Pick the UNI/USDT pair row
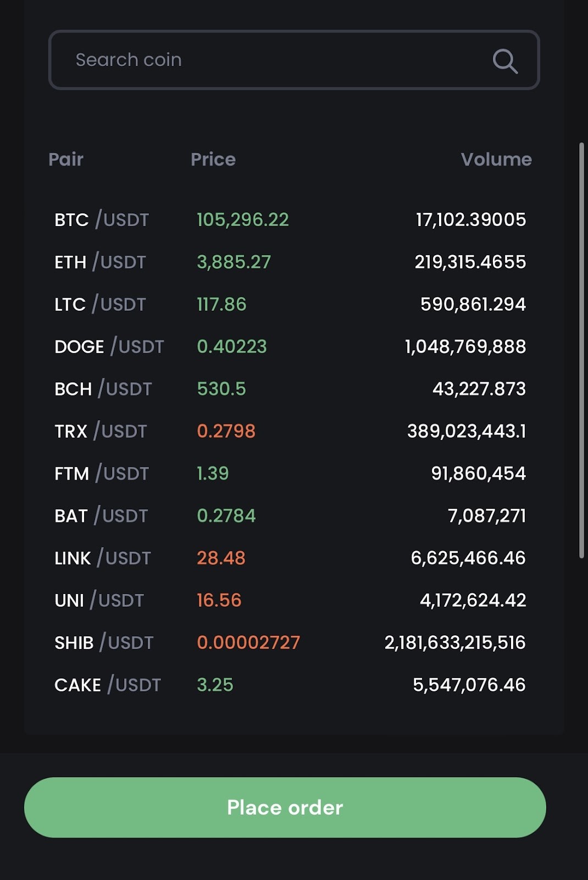Screen dimensions: 588x880 click(x=99, y=601)
